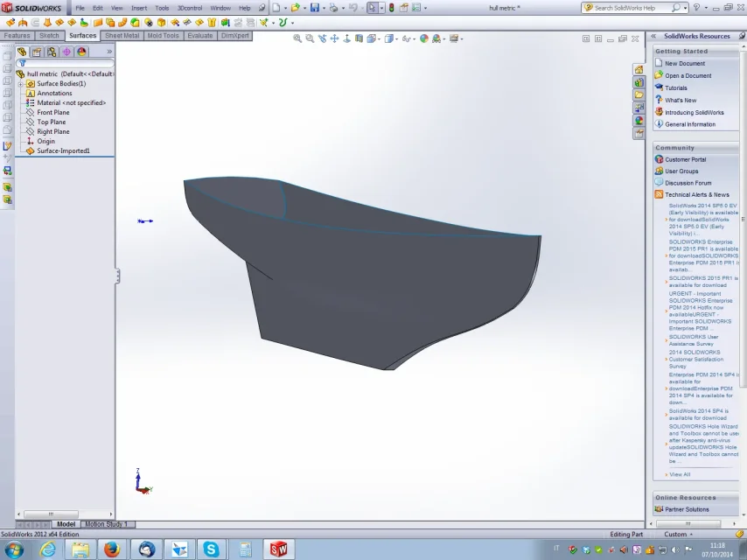Switch to the Evaluate tab
This screenshot has width=747, height=560.
(x=200, y=36)
